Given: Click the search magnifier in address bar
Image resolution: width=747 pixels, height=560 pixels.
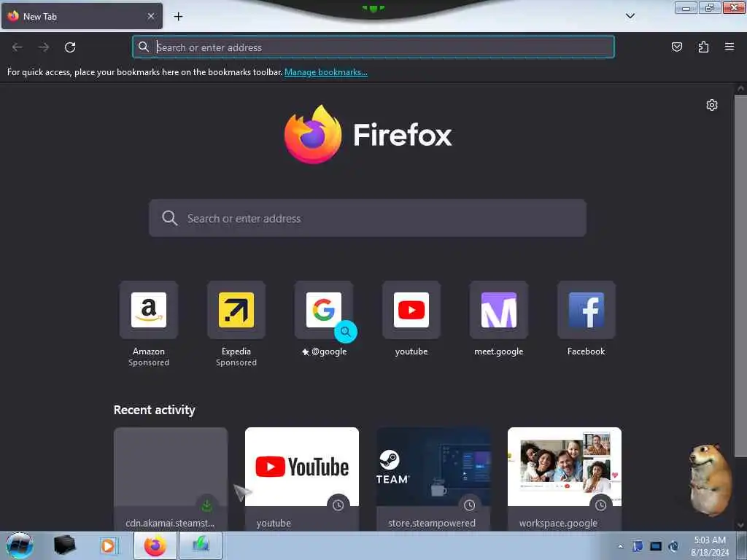Looking at the screenshot, I should [144, 47].
